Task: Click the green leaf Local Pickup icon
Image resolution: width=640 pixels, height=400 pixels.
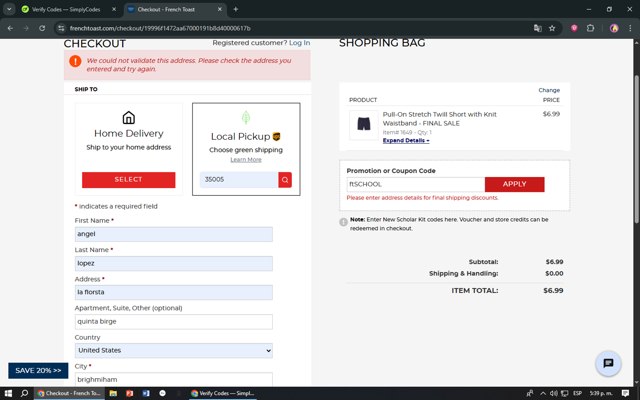Action: coord(246,118)
